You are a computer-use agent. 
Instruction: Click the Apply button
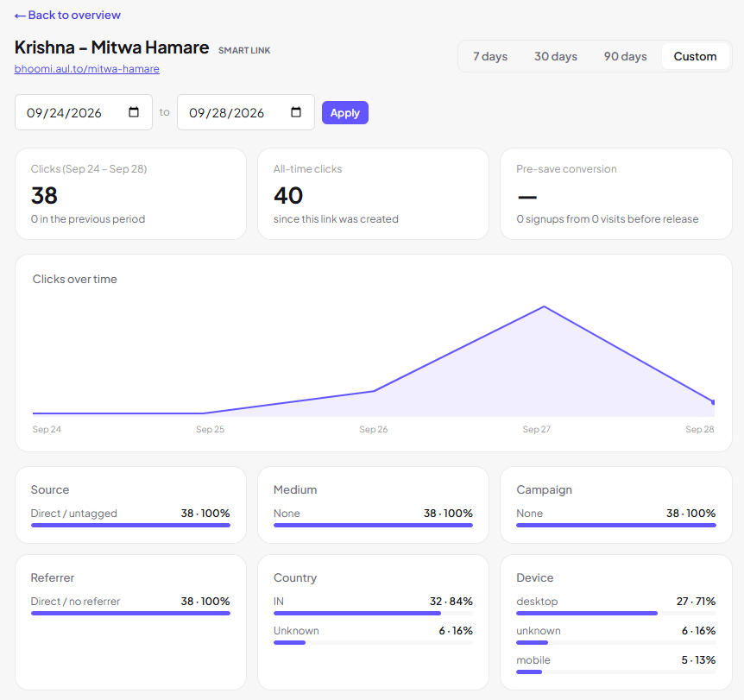coord(345,112)
